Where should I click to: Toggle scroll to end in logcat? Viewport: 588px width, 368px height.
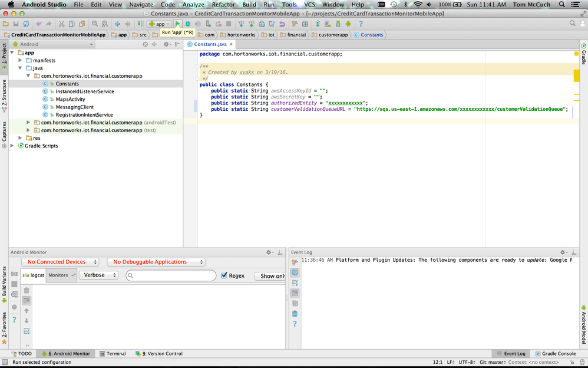coord(27,300)
